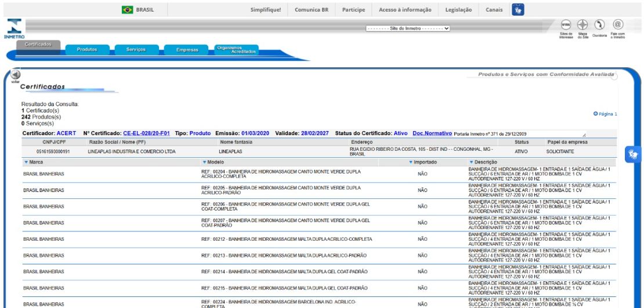Open Canais menu item
This screenshot has height=308, width=644.
click(494, 10)
